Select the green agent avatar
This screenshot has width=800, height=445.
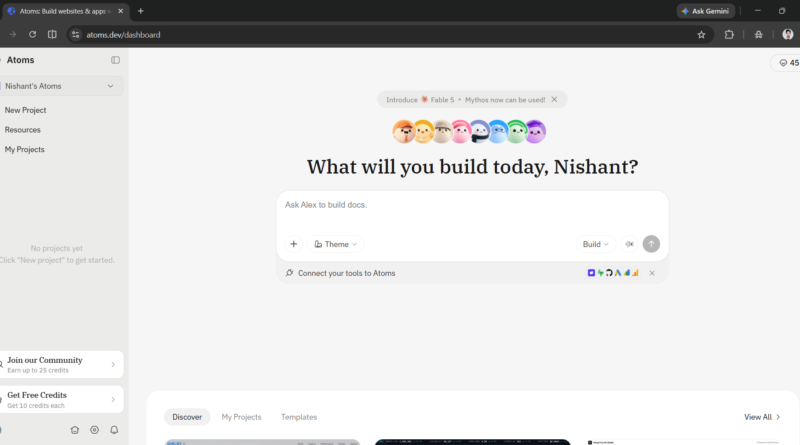click(517, 132)
